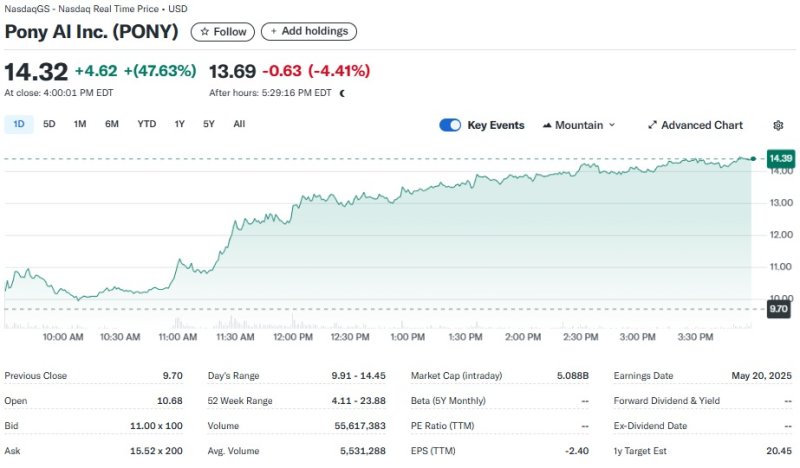
Task: Click the after hours price 13.69
Action: pos(232,71)
